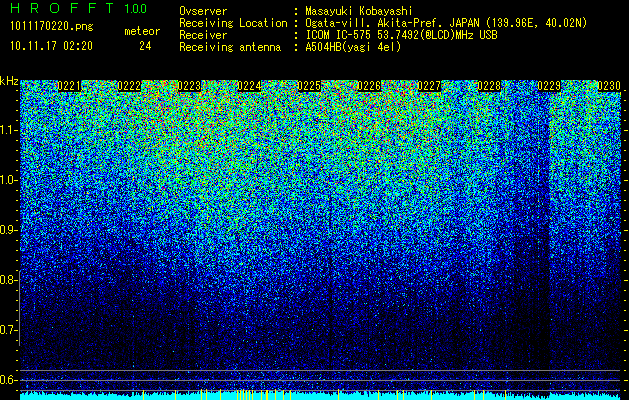Image resolution: width=629 pixels, height=400 pixels.
Task: Click the kHz axis unit label
Action: click(x=9, y=81)
